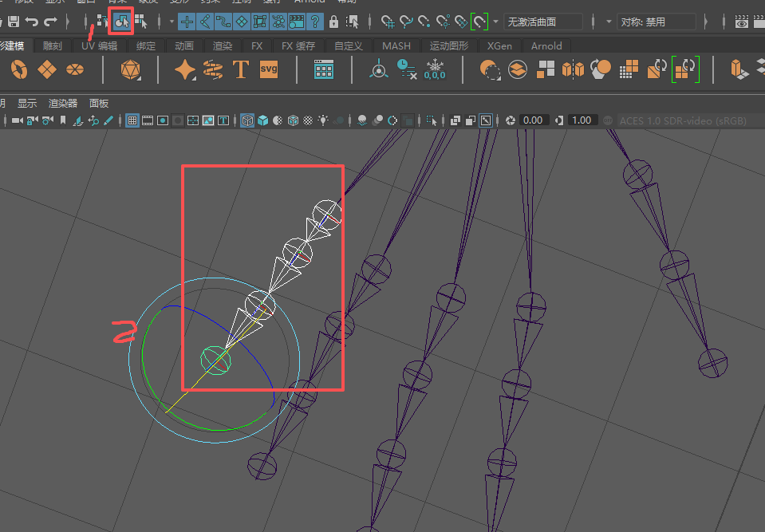Open dropdown arrow beside make live icon
The height and width of the screenshot is (532, 765).
(x=495, y=22)
